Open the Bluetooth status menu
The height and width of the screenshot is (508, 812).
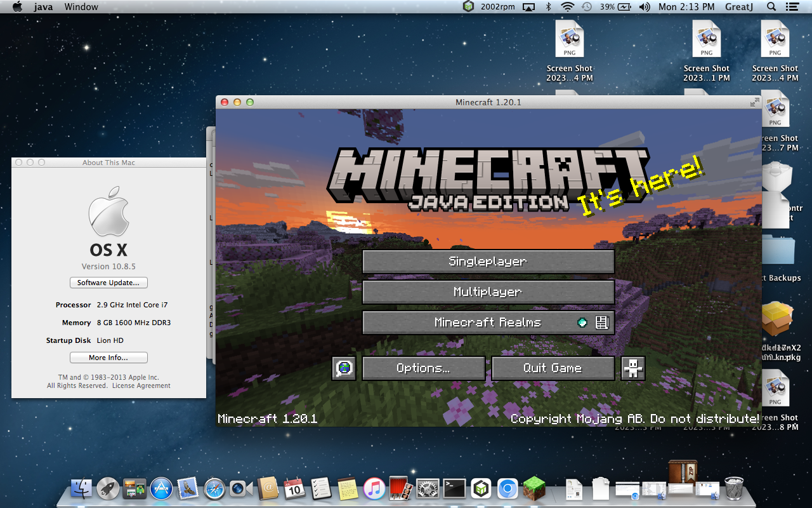549,7
